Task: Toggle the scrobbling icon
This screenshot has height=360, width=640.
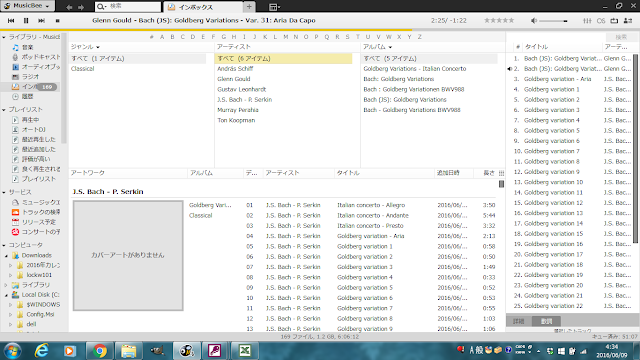Action: coord(601,20)
